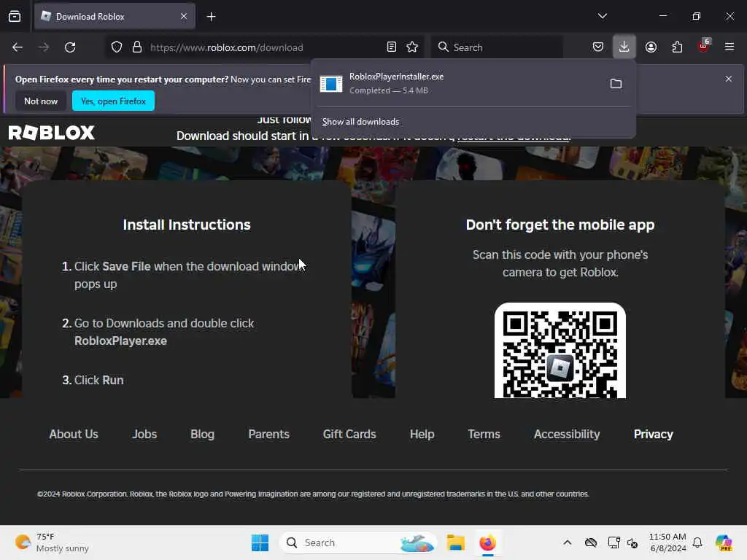Expand the list all tabs chevron
This screenshot has height=560, width=747.
pyautogui.click(x=602, y=16)
